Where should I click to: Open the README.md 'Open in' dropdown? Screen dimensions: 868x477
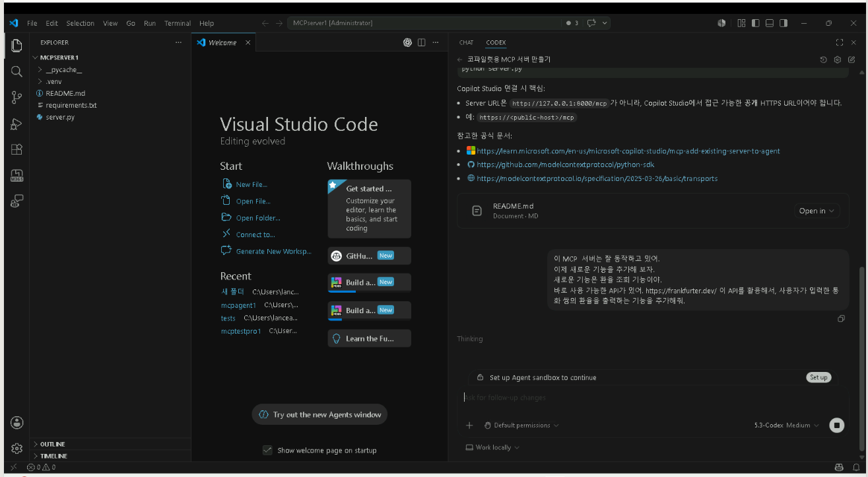pyautogui.click(x=817, y=211)
